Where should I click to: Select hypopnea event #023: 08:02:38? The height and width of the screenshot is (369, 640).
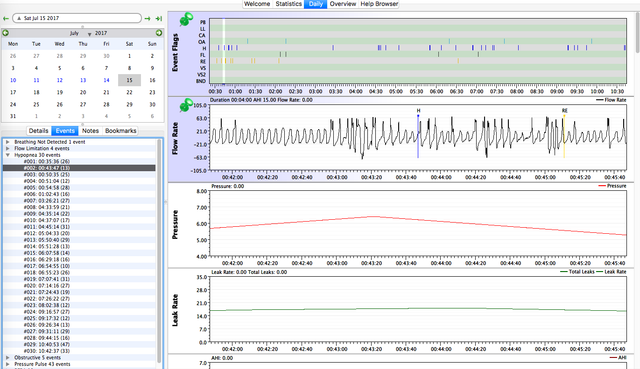(79, 305)
